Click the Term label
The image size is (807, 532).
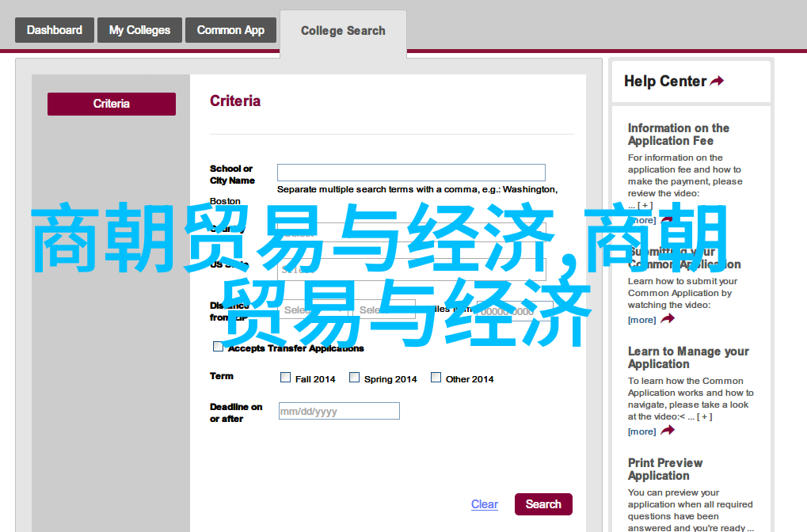tap(221, 376)
